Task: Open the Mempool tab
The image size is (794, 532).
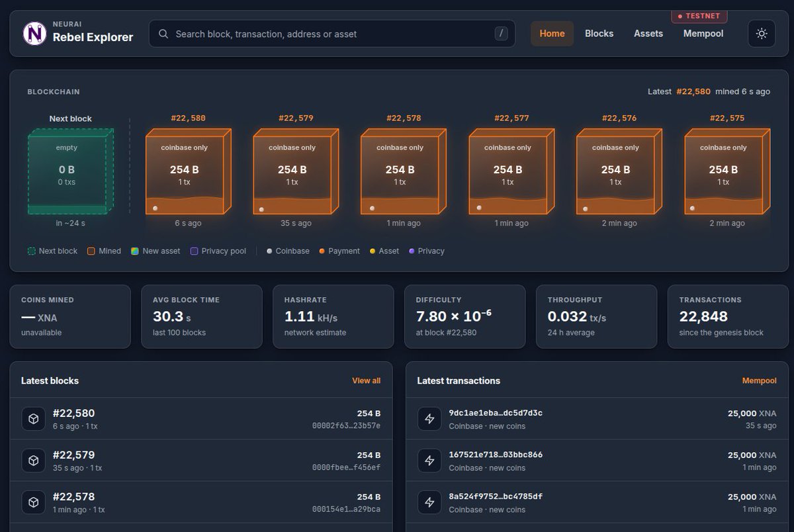Action: pyautogui.click(x=703, y=34)
